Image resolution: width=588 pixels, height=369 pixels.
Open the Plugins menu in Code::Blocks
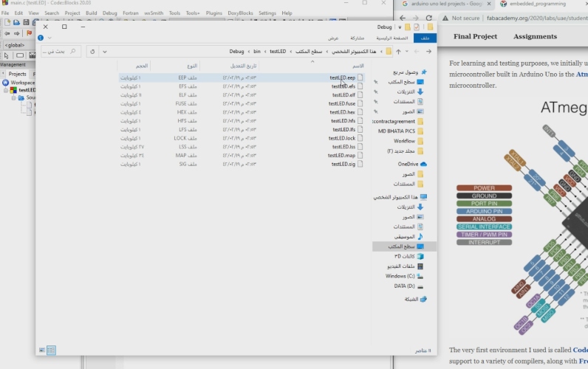click(213, 13)
